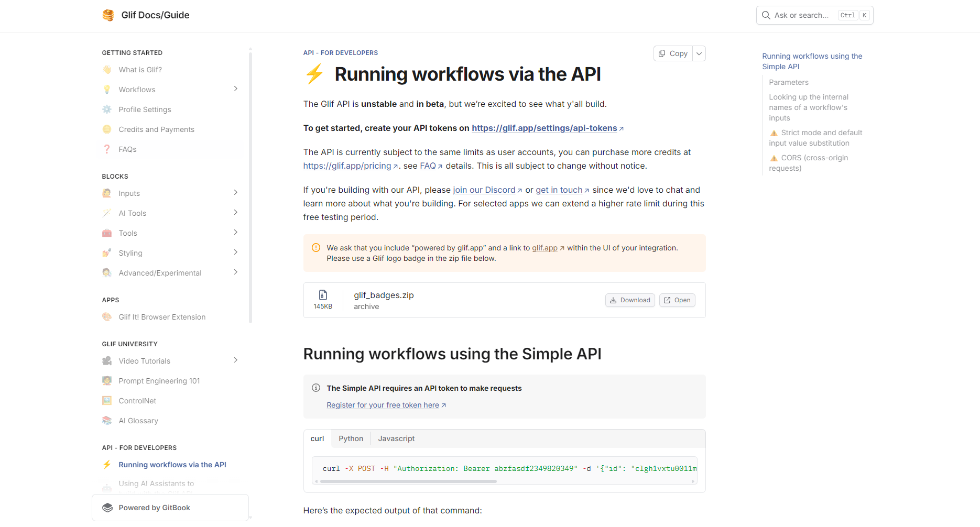Expand the Video Tutorials chevron
Image resolution: width=980 pixels, height=527 pixels.
(235, 360)
